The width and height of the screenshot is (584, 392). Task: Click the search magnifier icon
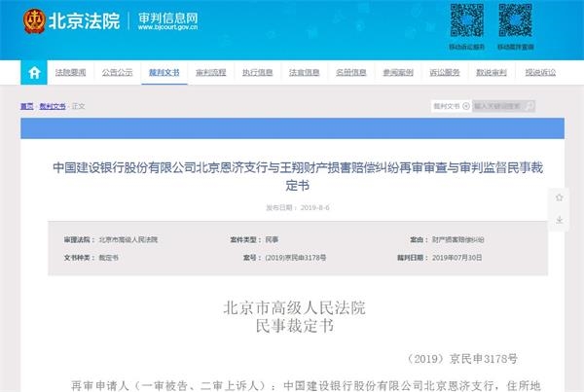click(529, 106)
